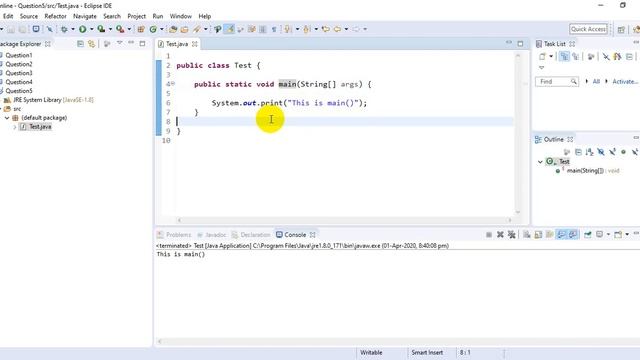
Task: Expand the Test.java tree node
Action: [15, 127]
